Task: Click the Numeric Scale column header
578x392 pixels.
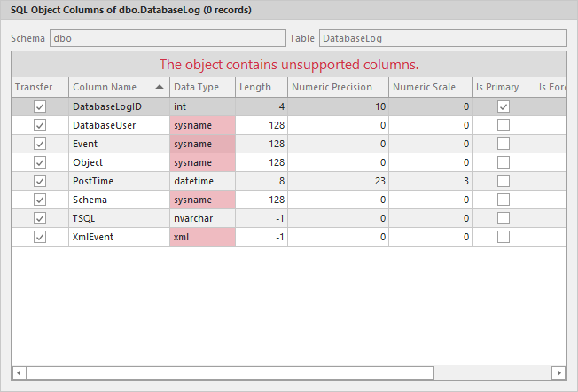Action: pyautogui.click(x=429, y=87)
